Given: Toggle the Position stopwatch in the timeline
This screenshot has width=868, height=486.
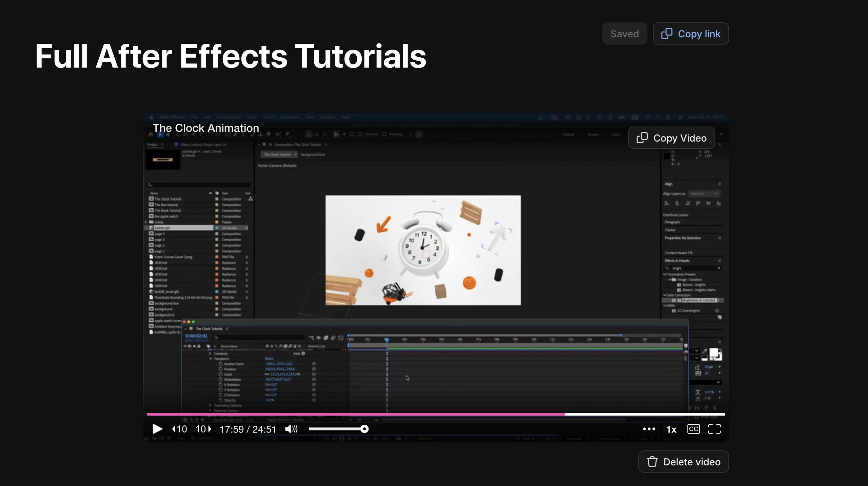Looking at the screenshot, I should (221, 369).
